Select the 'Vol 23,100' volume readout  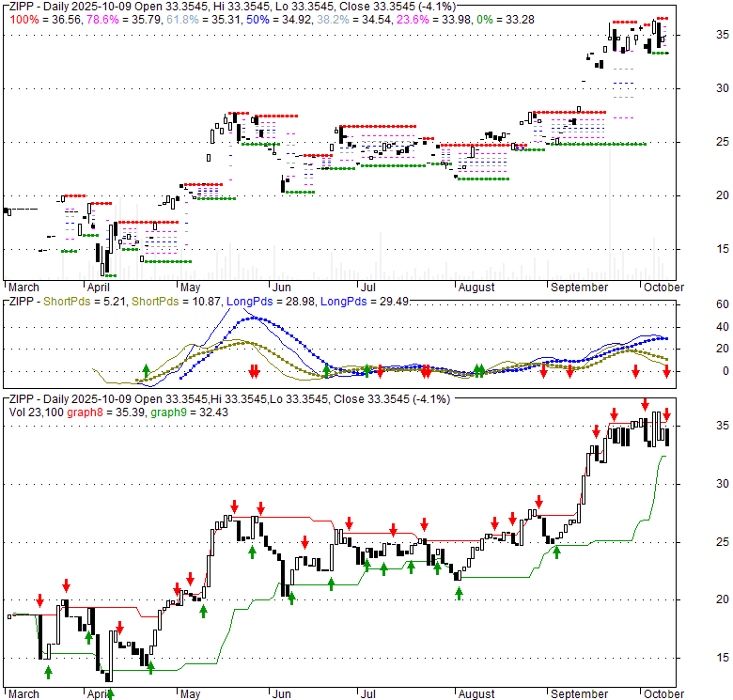point(37,412)
